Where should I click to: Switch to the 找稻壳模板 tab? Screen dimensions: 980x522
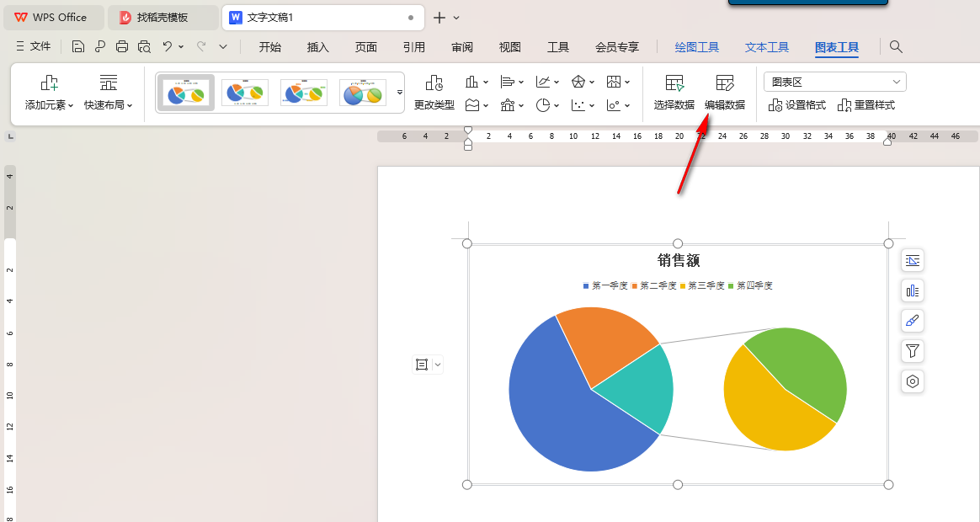tap(162, 18)
